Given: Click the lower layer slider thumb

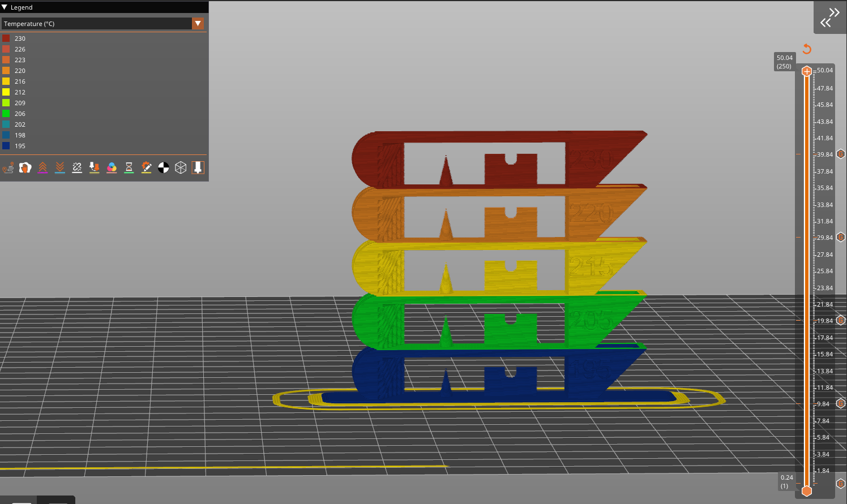Looking at the screenshot, I should click(807, 490).
